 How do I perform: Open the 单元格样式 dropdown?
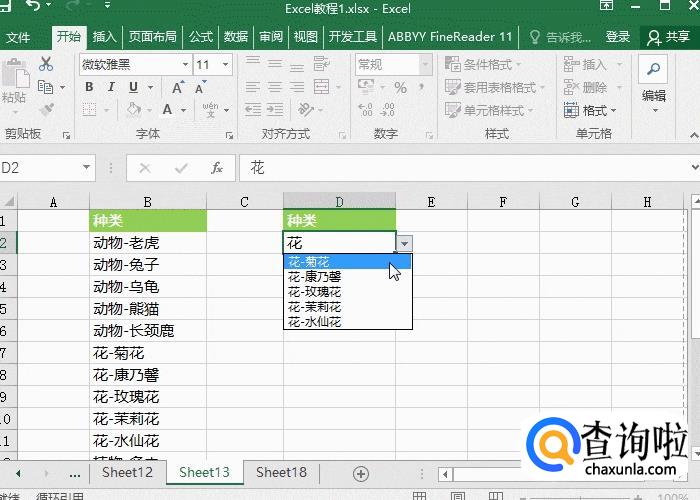[489, 110]
